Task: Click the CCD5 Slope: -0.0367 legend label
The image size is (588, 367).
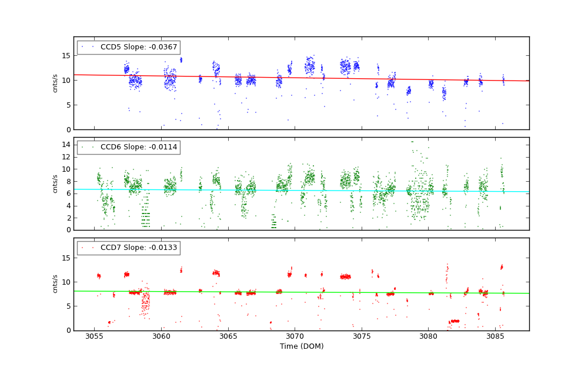Action: click(x=139, y=47)
